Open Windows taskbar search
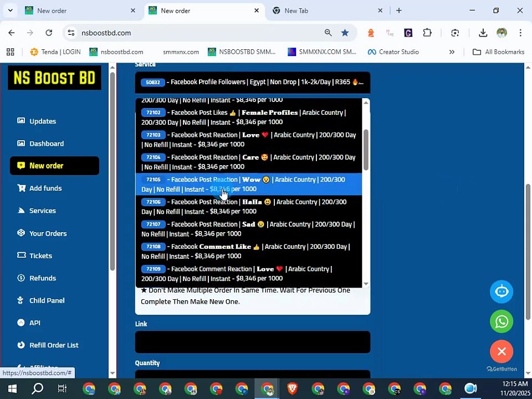The width and height of the screenshot is (532, 399). [37, 388]
